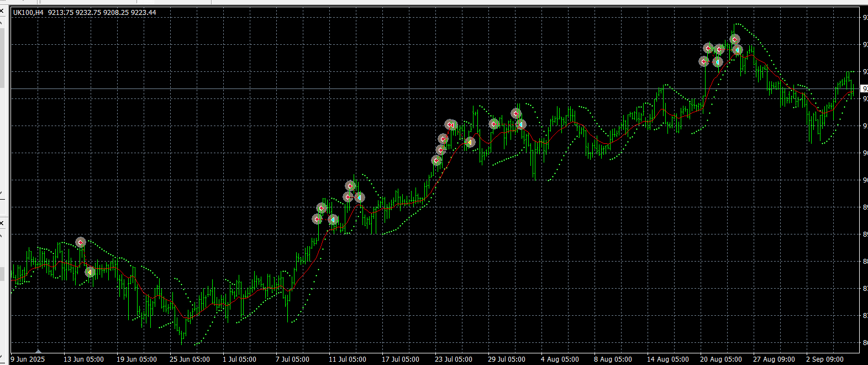
Task: Click the '2 Sep 09:00' time axis label
Action: click(825, 359)
